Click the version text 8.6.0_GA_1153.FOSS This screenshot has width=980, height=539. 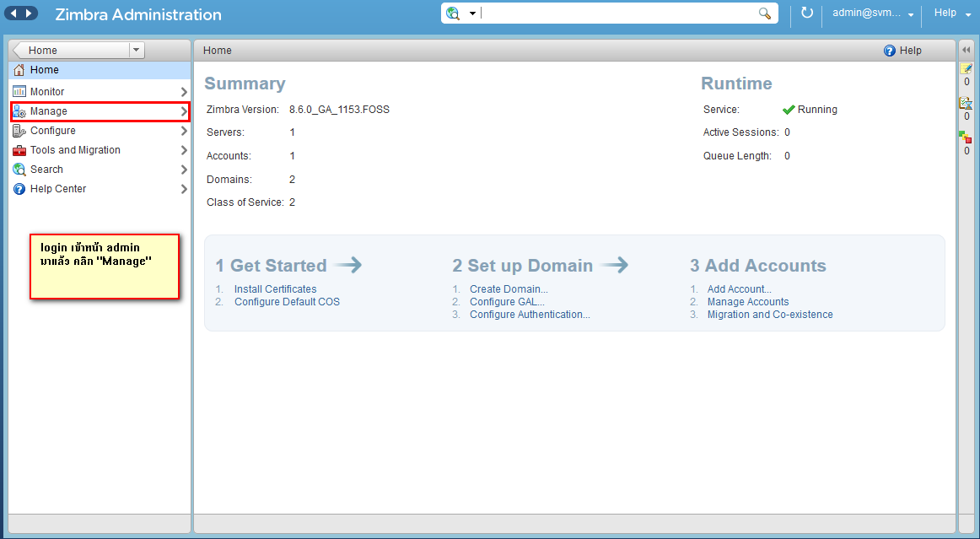339,110
